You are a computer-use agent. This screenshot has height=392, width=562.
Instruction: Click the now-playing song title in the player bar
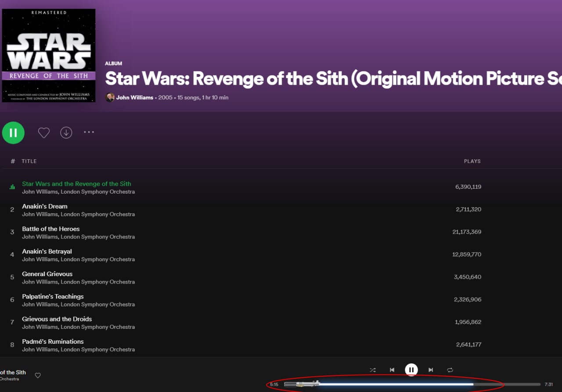(13, 372)
